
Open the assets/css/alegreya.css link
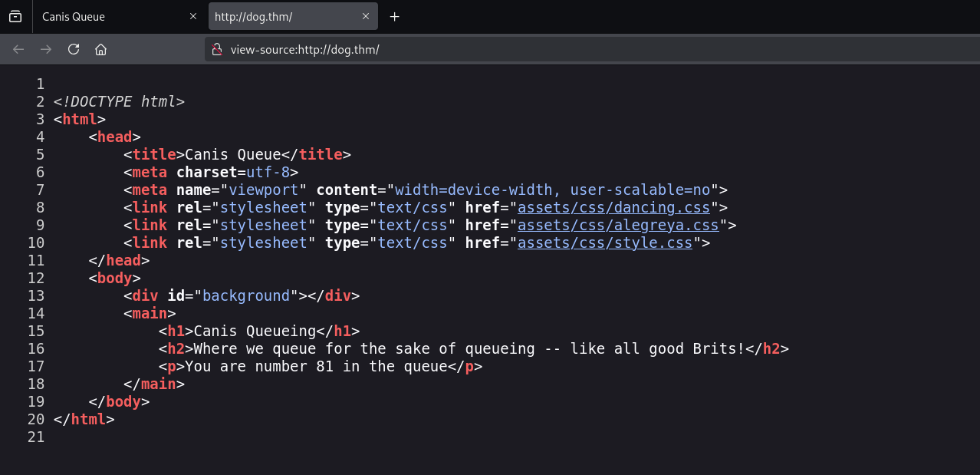(618, 225)
